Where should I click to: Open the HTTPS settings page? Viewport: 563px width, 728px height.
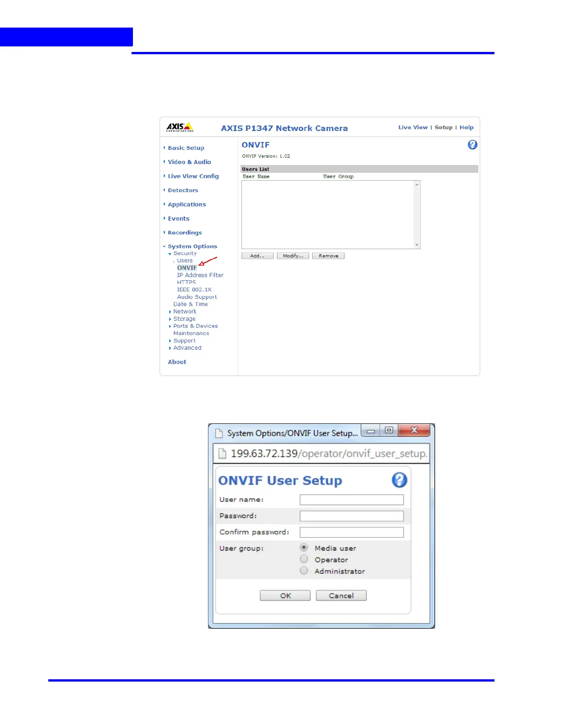186,283
